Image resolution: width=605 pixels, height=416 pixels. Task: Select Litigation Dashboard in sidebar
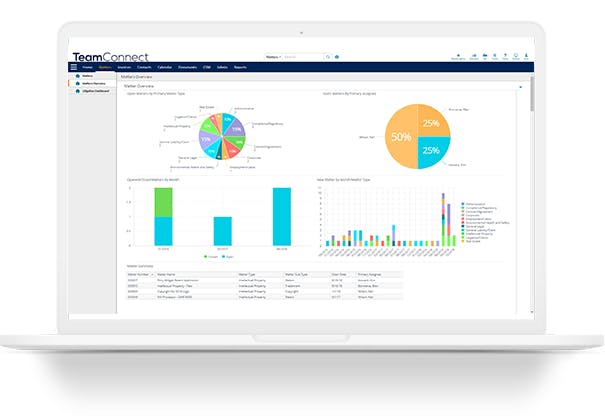93,91
